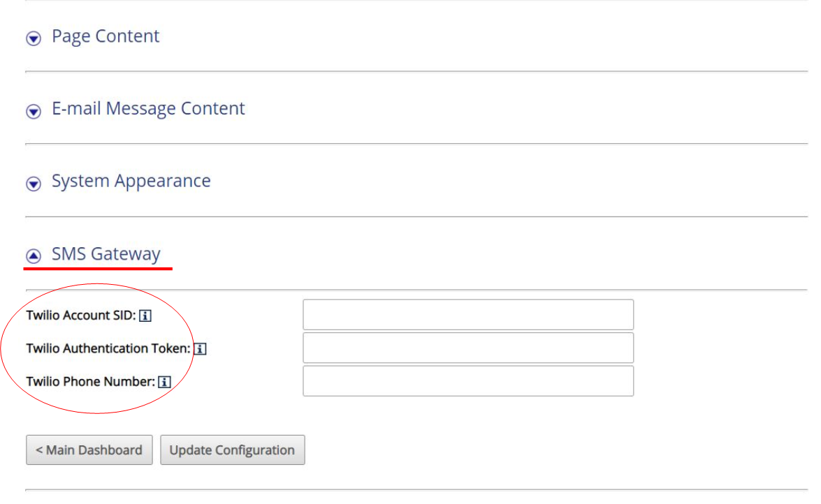Expand the Page Content arrow icon
This screenshot has height=504, width=821.
click(34, 38)
